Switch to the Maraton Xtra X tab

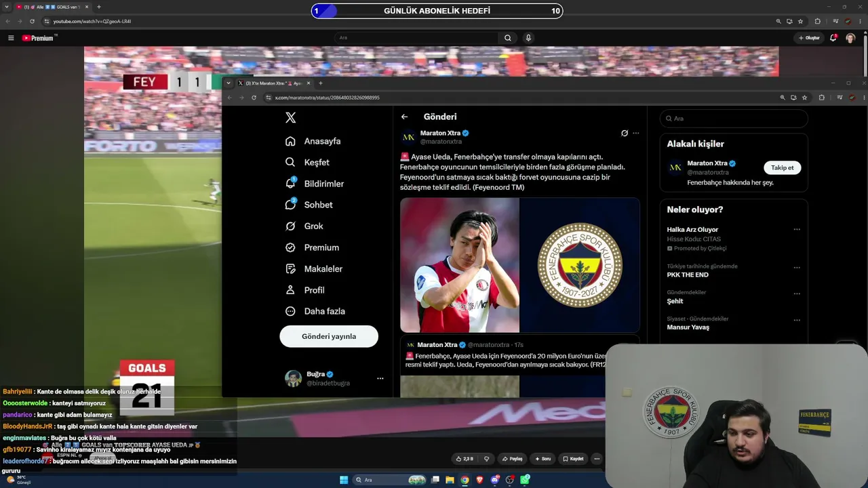(x=274, y=83)
